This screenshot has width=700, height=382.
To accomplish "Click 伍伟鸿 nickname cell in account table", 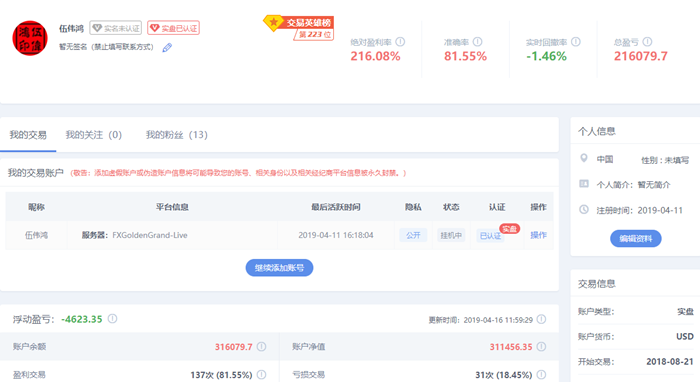I will point(36,235).
